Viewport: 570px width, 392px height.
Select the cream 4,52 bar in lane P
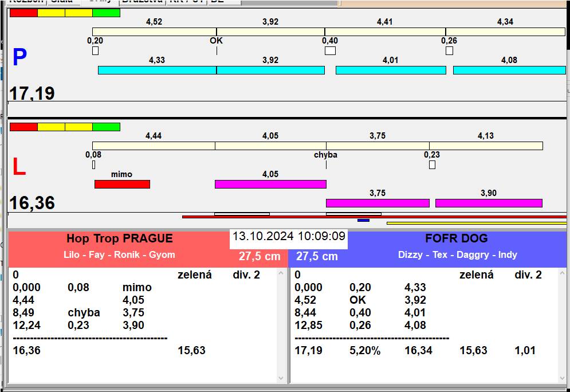pyautogui.click(x=155, y=32)
